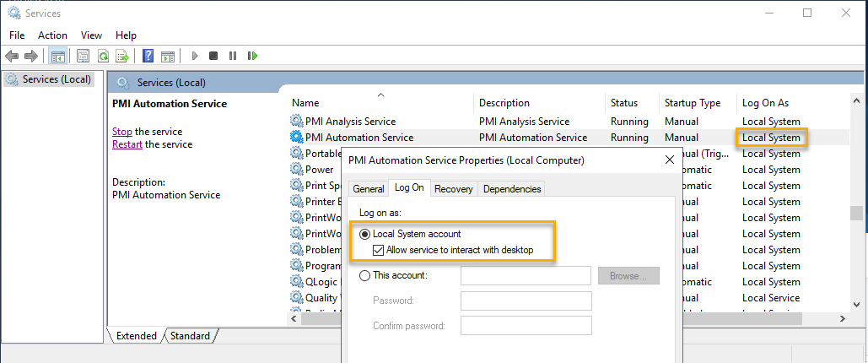Toggle the Show/Hide Console Tree toolbar icon
The height and width of the screenshot is (363, 868).
click(57, 56)
